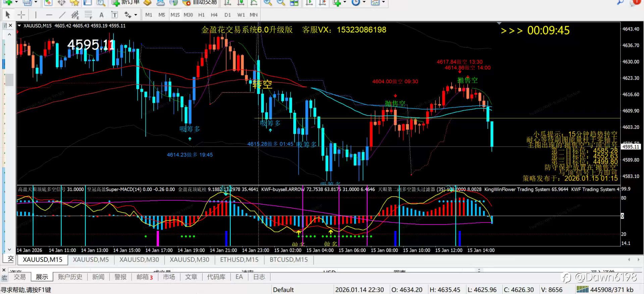Open the arrows objects dropdown
Viewport: 644px width, 294px height.
click(136, 15)
